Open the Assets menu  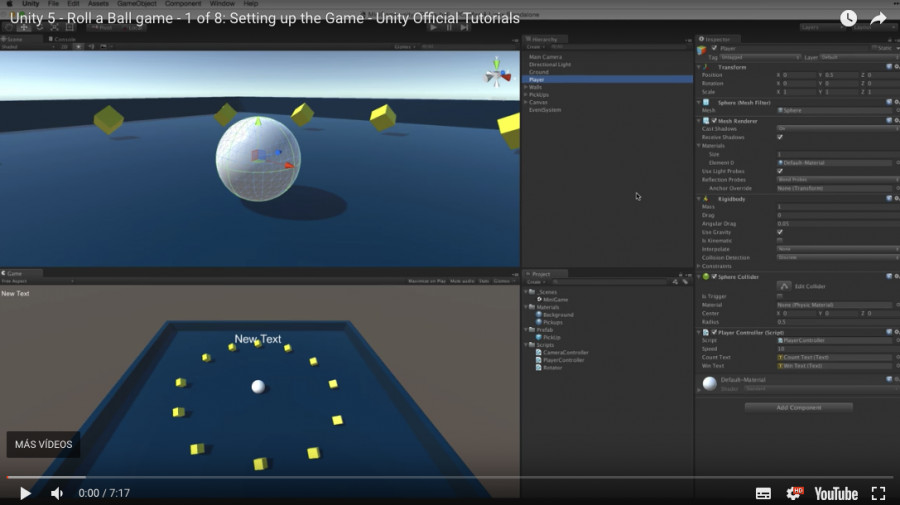pos(98,3)
